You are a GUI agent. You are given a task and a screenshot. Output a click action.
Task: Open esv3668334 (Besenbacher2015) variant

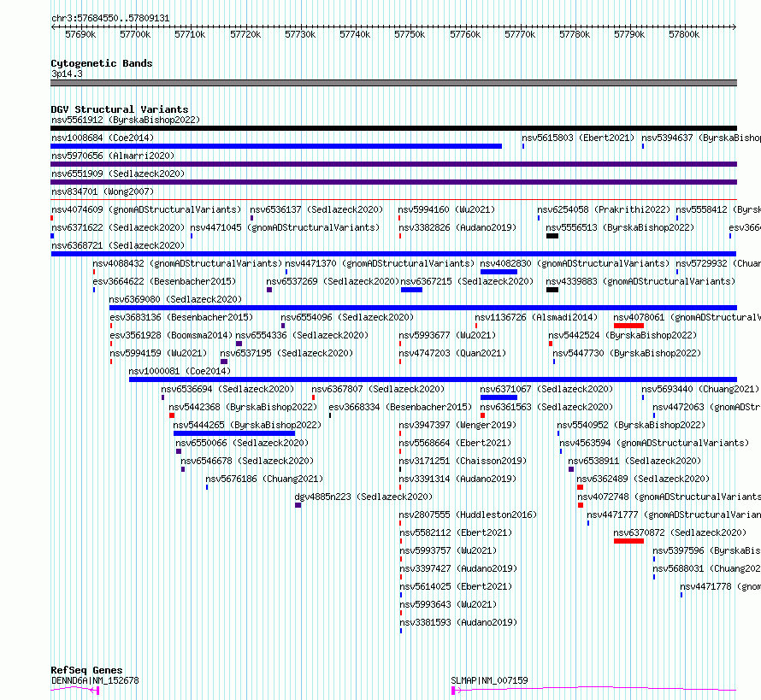pos(400,407)
